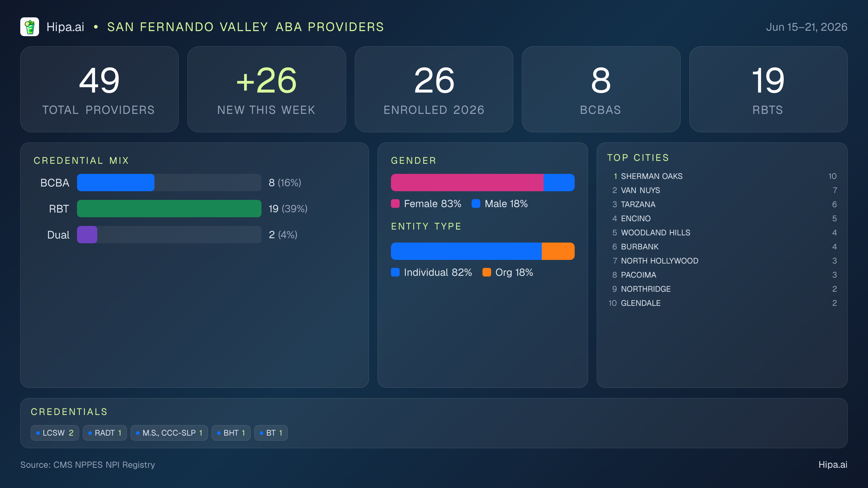Select the Woodland Hills city row
The width and height of the screenshot is (868, 488).
click(x=722, y=232)
